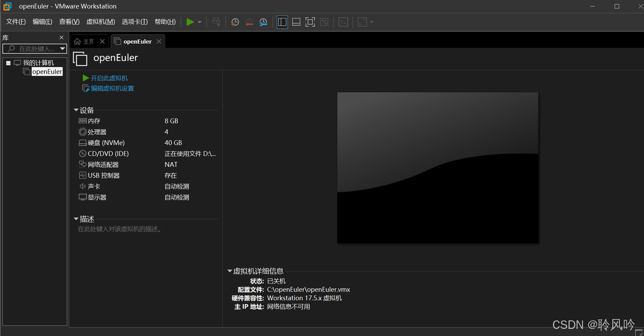Click the NAT network adapter value
Screen dimensions: 644x336
click(171, 164)
